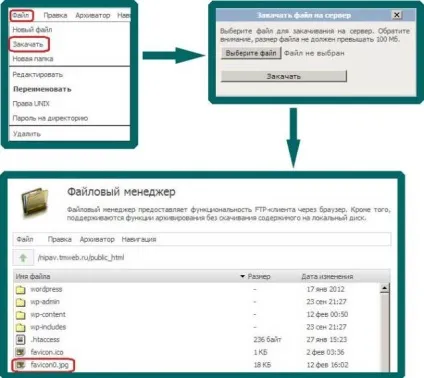Choose Закачать menu entry

pos(28,44)
